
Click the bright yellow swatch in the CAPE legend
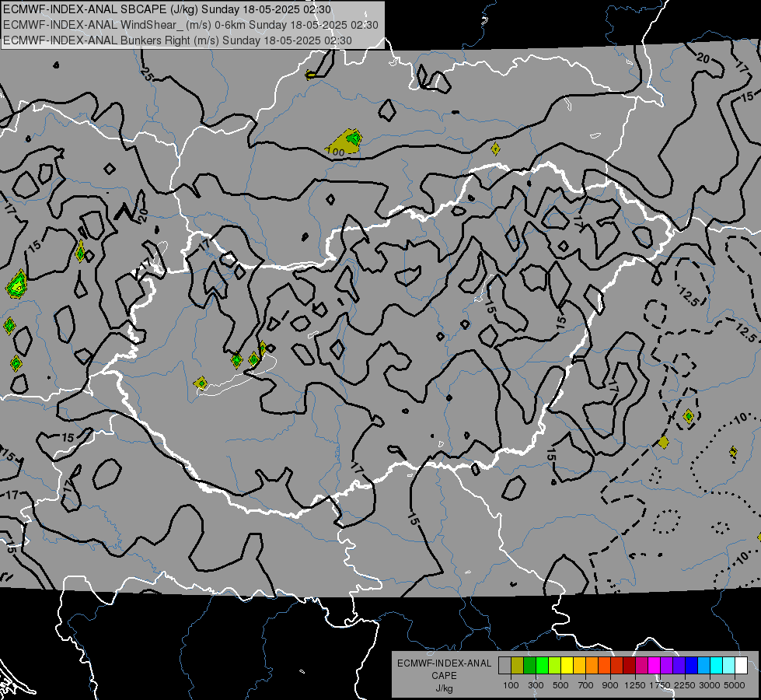(567, 666)
